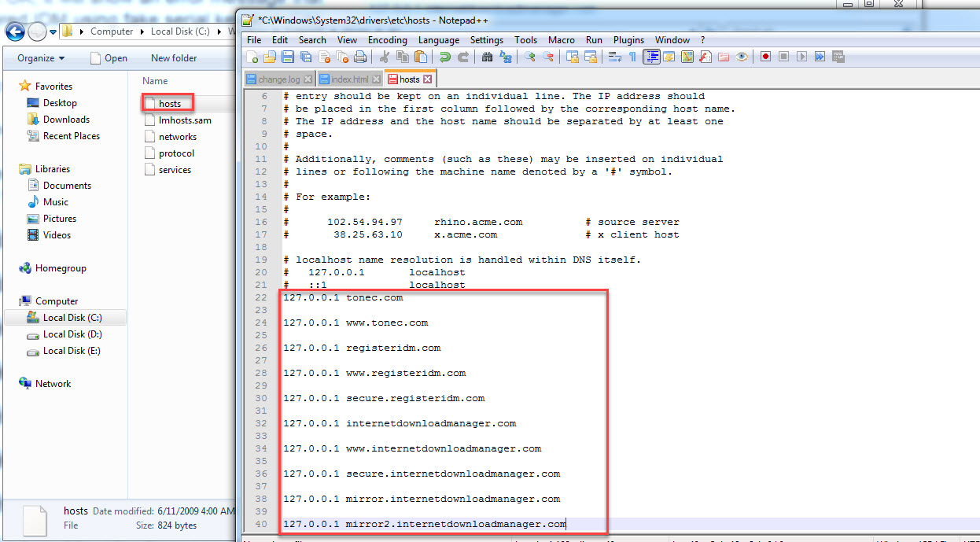Click line number 22 in margin
This screenshot has width=980, height=542.
coord(261,297)
